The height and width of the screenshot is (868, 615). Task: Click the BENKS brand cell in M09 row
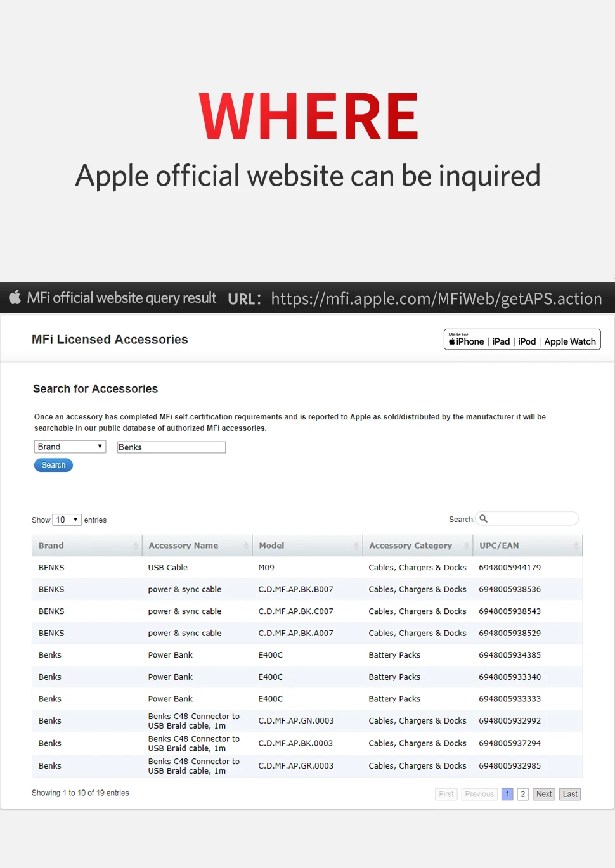pyautogui.click(x=51, y=568)
